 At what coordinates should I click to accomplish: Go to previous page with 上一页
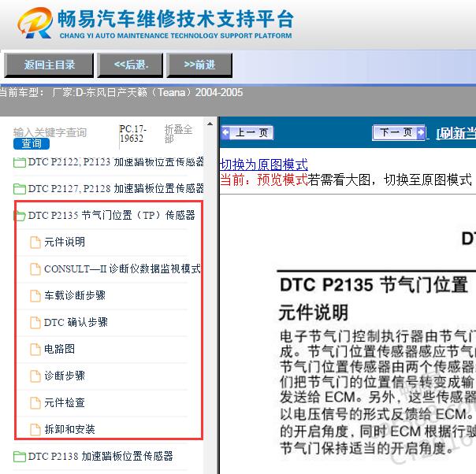point(247,132)
